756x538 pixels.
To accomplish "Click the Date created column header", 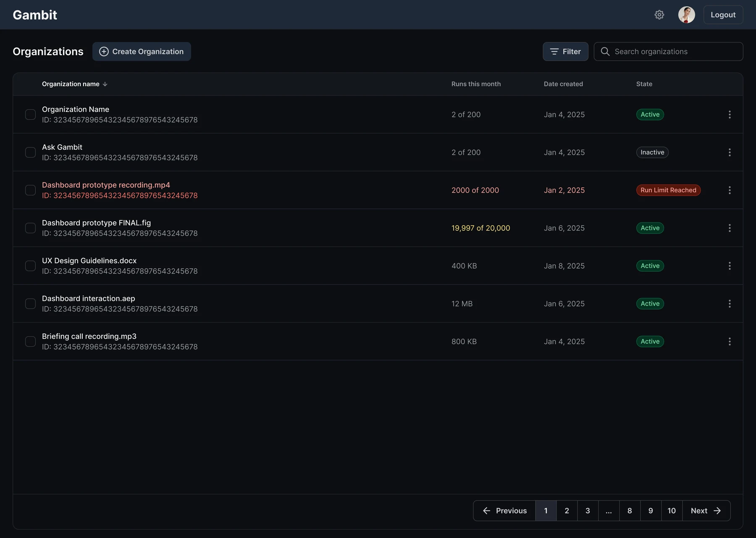I will click(x=563, y=84).
